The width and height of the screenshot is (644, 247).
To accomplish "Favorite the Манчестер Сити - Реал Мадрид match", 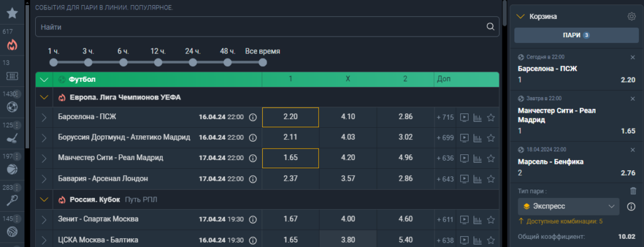I will (x=491, y=158).
